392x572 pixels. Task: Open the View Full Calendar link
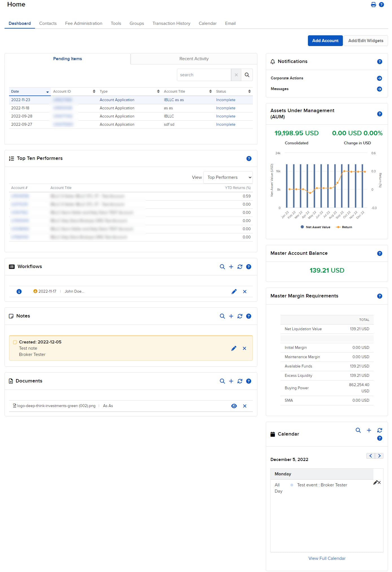(x=327, y=558)
